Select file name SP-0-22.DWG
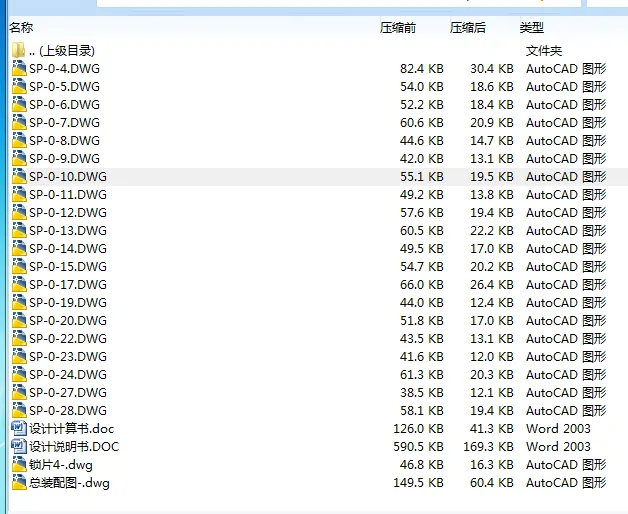Screen dimensions: 628x514 tap(68, 339)
